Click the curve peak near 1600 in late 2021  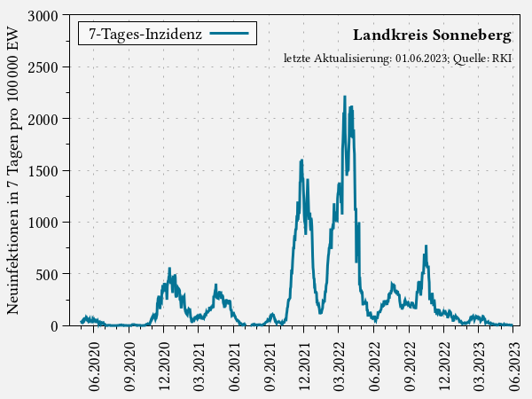301,160
